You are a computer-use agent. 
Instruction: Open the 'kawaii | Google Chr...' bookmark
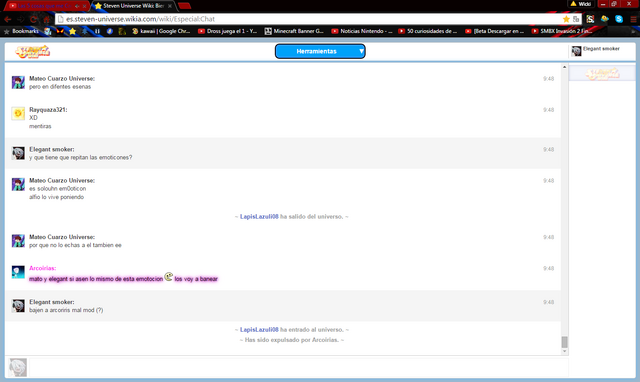click(161, 31)
